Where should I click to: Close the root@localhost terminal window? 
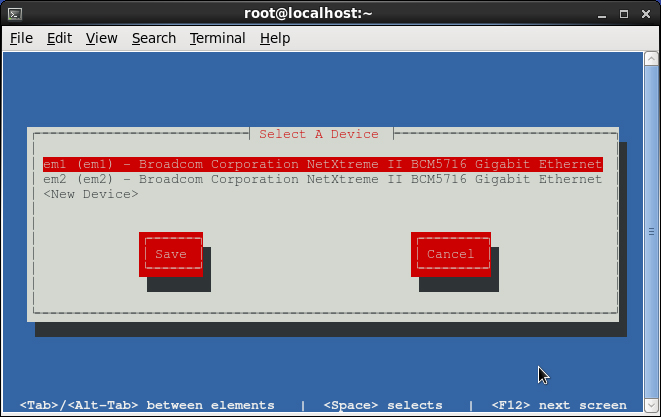(646, 14)
